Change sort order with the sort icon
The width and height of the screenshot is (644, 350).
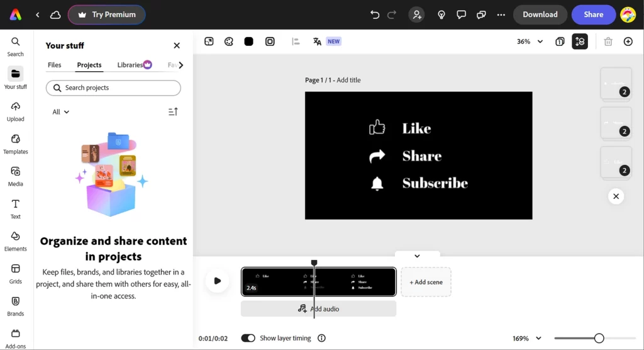pos(173,112)
